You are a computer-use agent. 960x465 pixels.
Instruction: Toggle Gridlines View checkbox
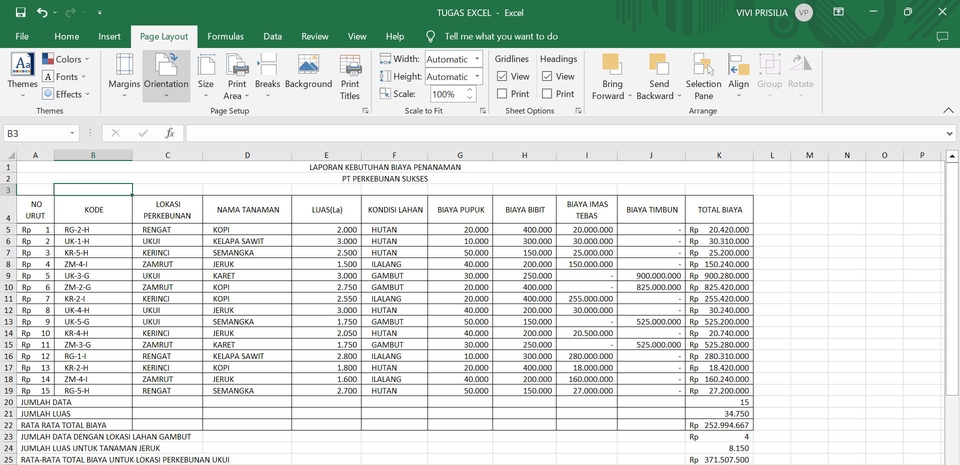coord(502,76)
